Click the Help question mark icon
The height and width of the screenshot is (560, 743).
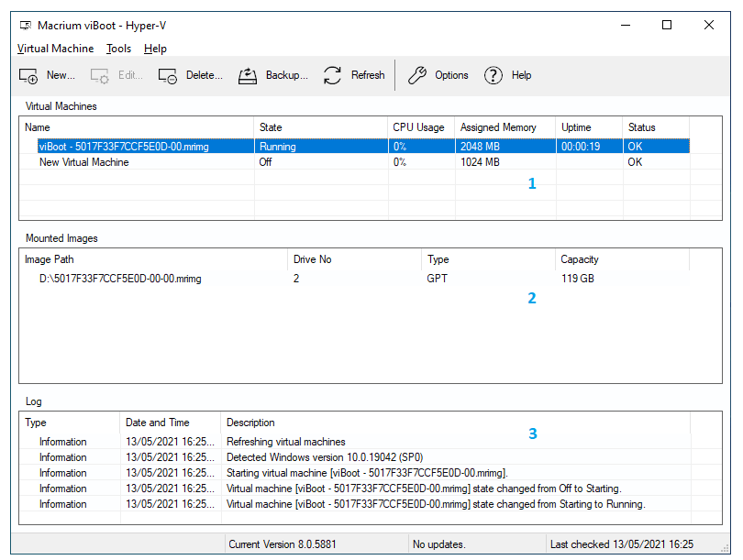(493, 76)
